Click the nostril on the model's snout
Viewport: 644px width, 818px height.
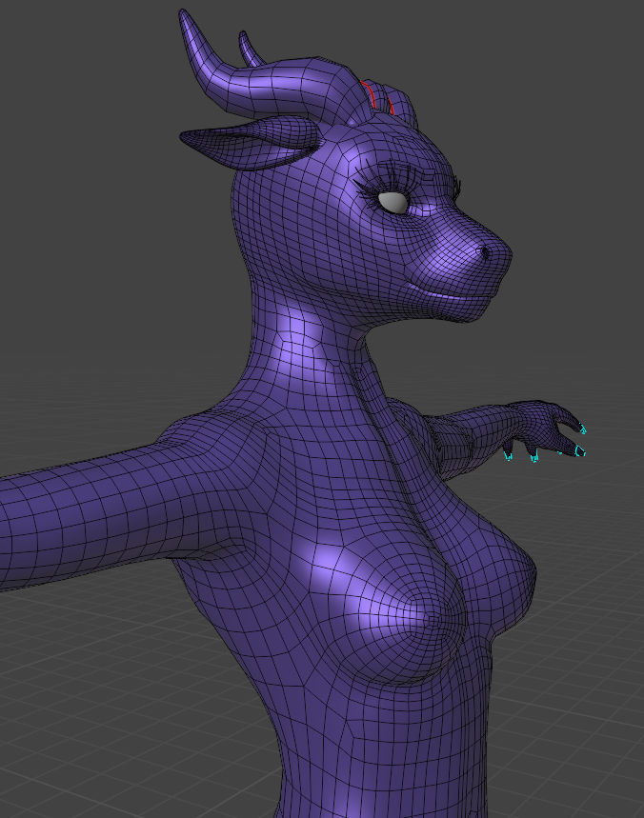click(x=485, y=253)
